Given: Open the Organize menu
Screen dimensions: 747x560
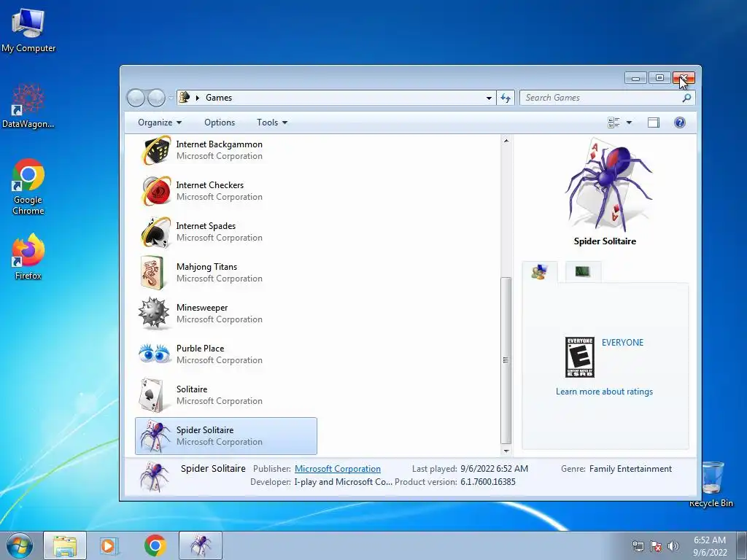Looking at the screenshot, I should pos(160,122).
